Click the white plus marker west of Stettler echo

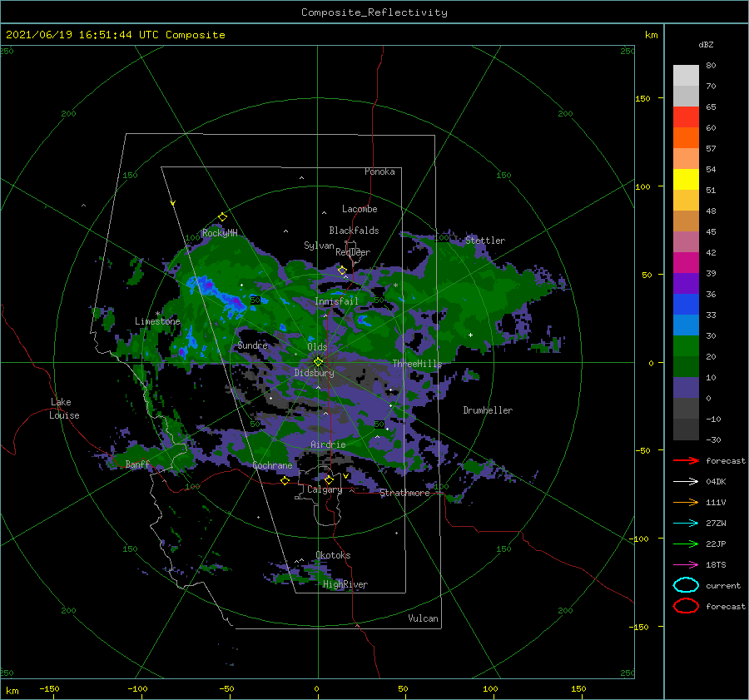[x=470, y=335]
